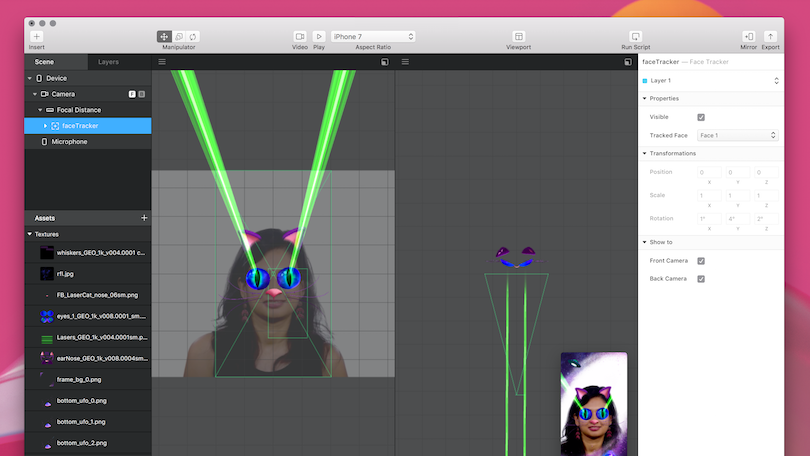Open the iPhone 7 aspect ratio dropdown

click(373, 36)
